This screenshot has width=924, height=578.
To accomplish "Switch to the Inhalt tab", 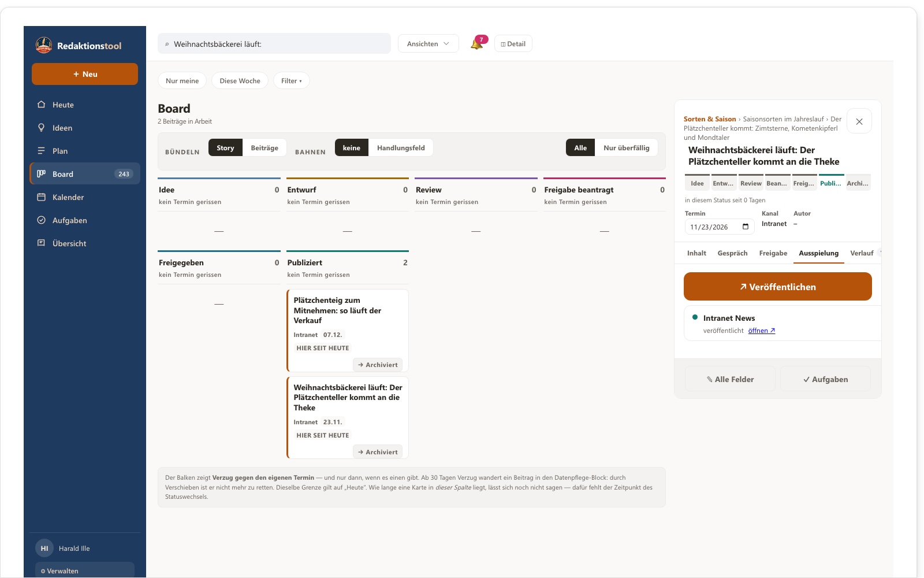I will (x=696, y=253).
